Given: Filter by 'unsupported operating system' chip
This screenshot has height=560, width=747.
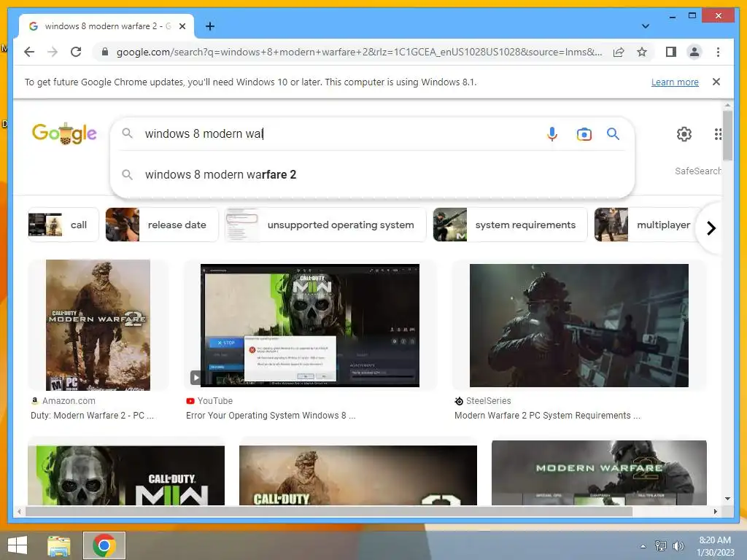Looking at the screenshot, I should [325, 225].
